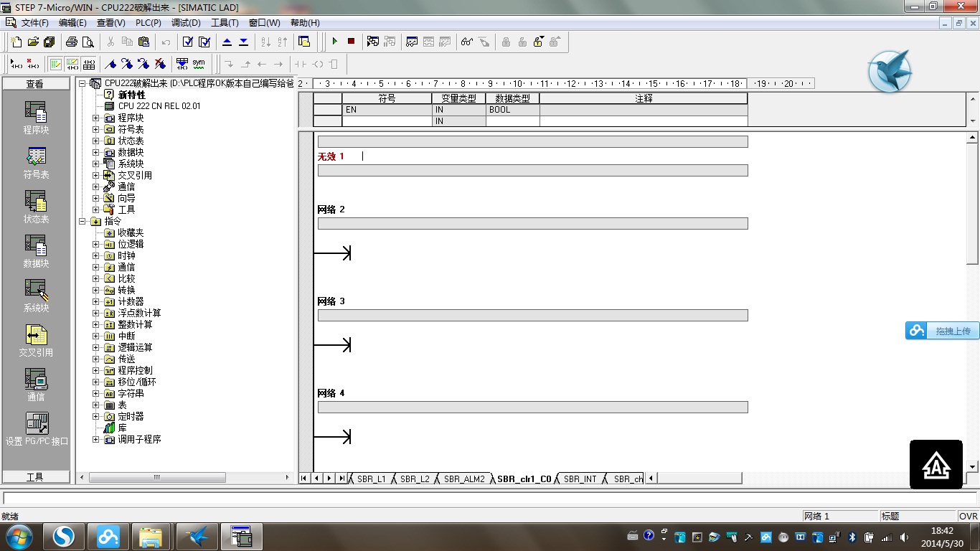Expand the 符号表 tree node
Image resolution: width=980 pixels, height=551 pixels.
[x=95, y=129]
